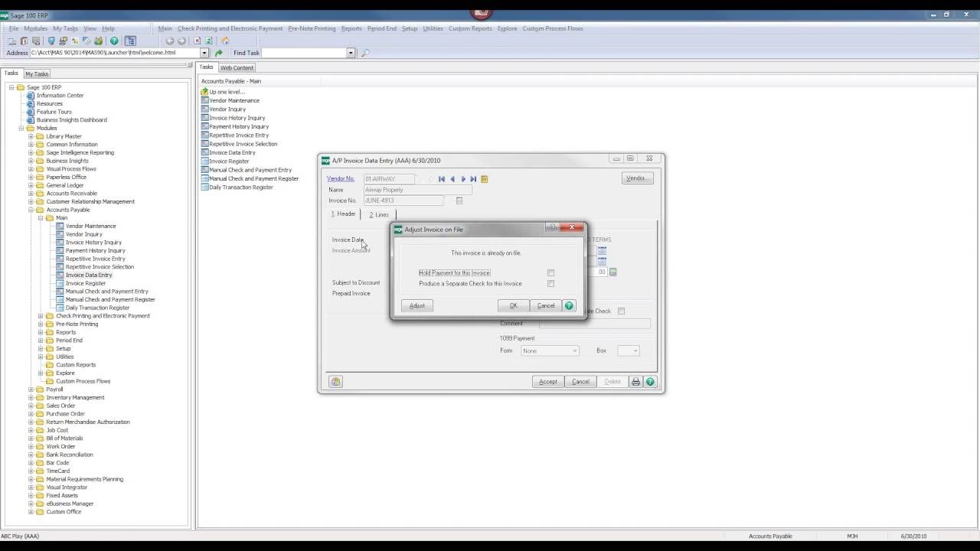980x551 pixels.
Task: Click the Adjust button
Action: [417, 305]
